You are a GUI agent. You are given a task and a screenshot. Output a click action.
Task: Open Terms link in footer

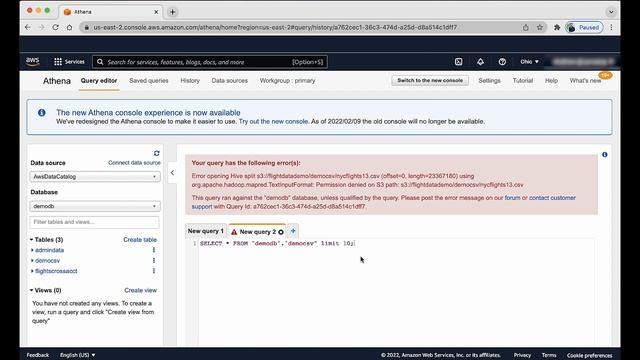click(549, 355)
